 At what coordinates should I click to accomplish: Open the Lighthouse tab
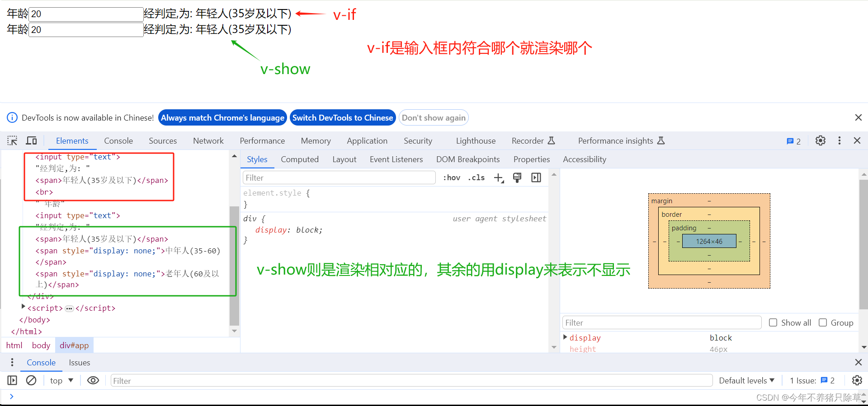(476, 141)
